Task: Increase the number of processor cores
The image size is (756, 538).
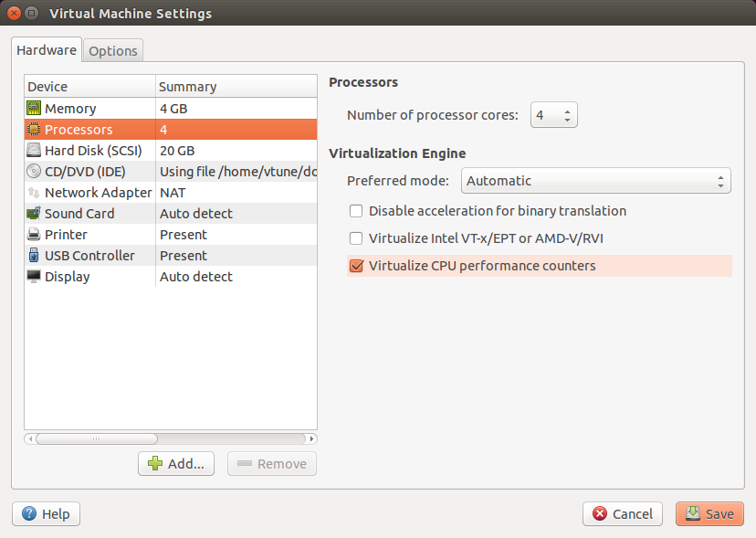Action: (568, 111)
